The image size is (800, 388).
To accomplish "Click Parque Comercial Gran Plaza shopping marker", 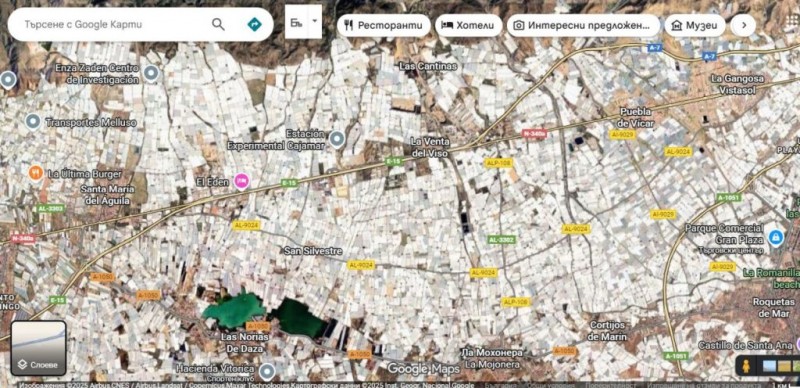I will [x=776, y=237].
